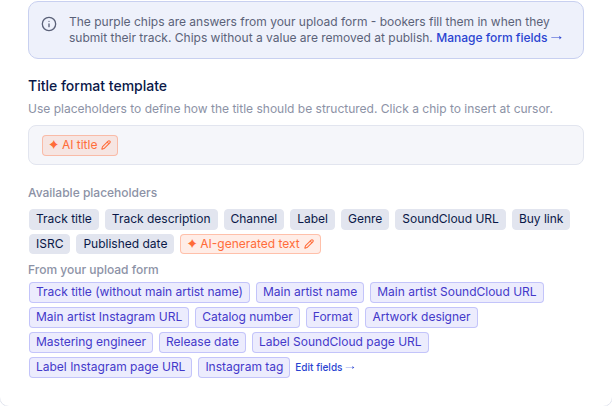Click the pencil icon on AI-generated text
Image resolution: width=612 pixels, height=406 pixels.
[x=309, y=244]
